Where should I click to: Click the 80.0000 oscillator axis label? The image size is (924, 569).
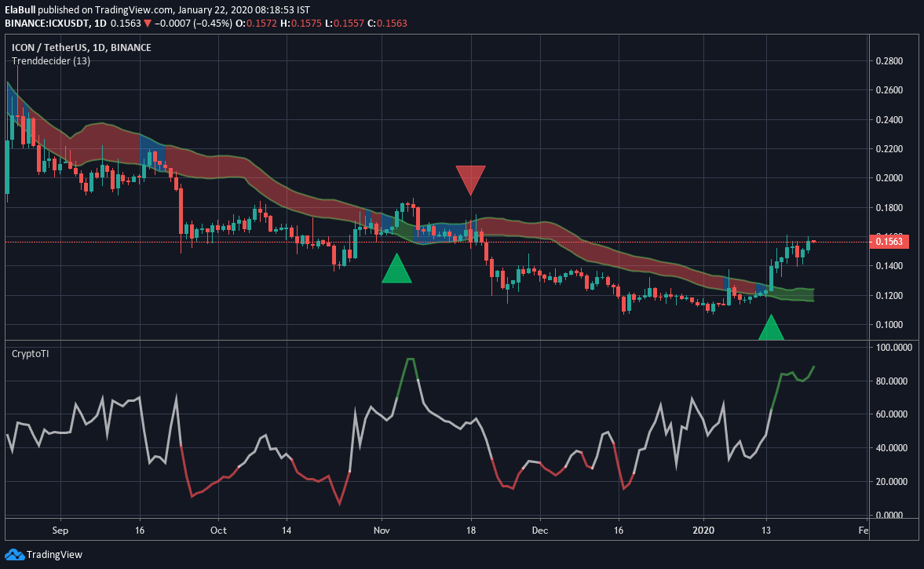pyautogui.click(x=891, y=381)
